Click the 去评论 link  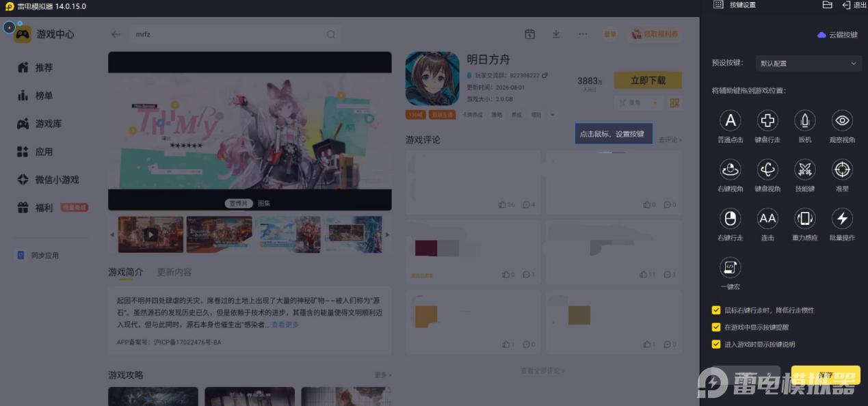tap(670, 139)
